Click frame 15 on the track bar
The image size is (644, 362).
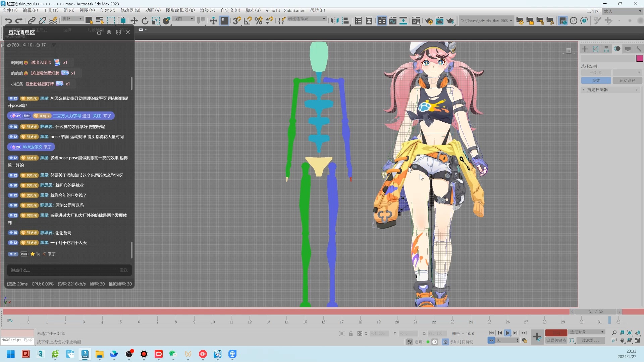pos(305,321)
